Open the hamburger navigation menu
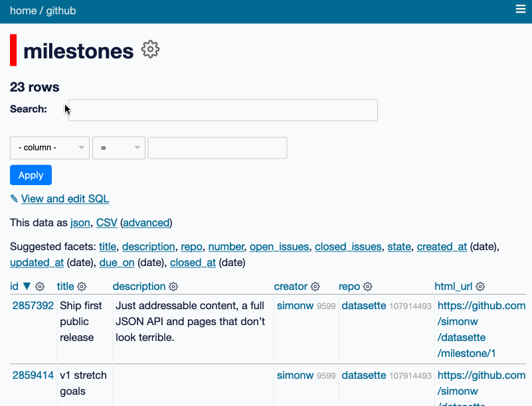The width and height of the screenshot is (532, 406). 521,9
